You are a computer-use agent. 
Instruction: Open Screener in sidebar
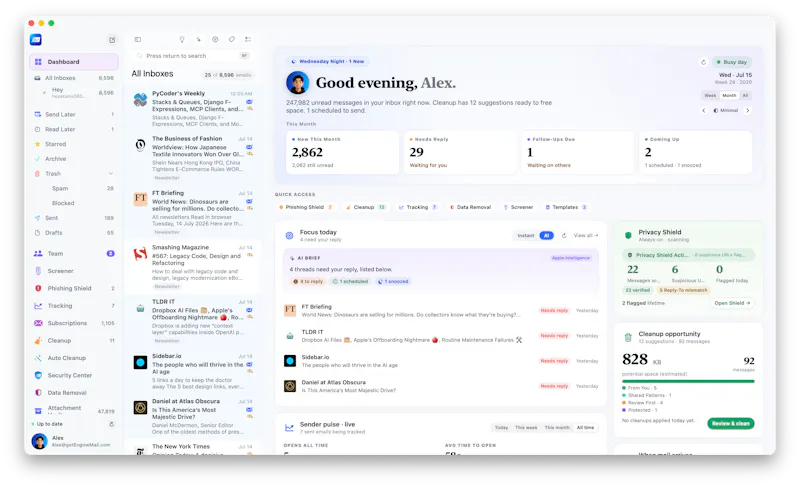(x=74, y=271)
